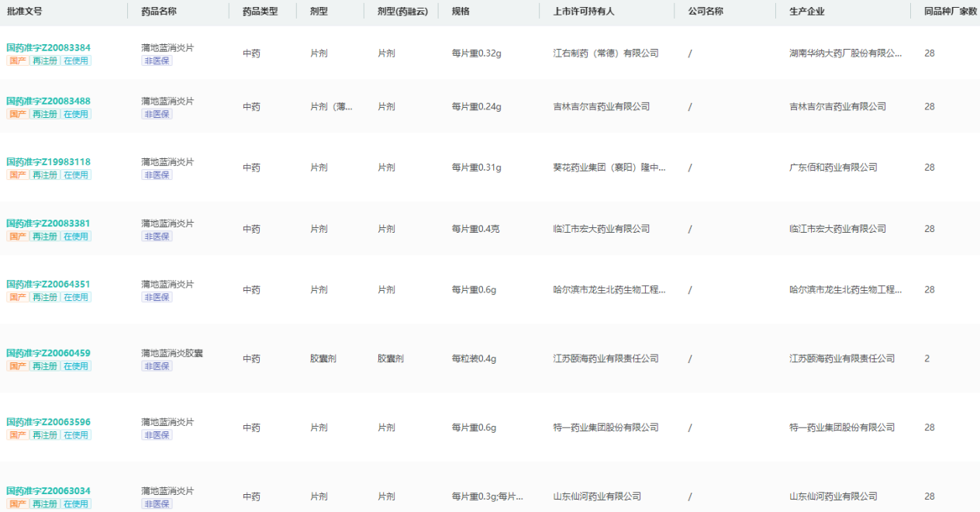980x512 pixels.
Task: Click holder 哈尔滨市龙生北药生物工程... in 上市许可持有人 column
Action: pyautogui.click(x=609, y=290)
